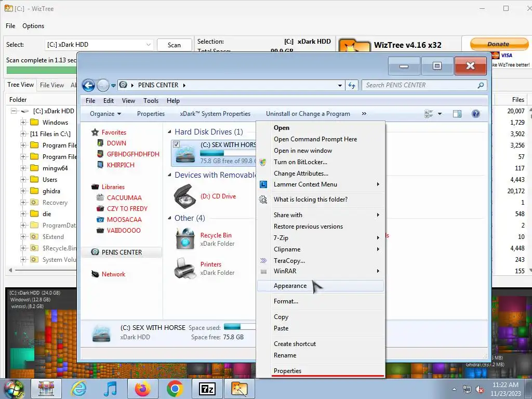Collapse the Other (4) group
The width and height of the screenshot is (532, 399).
pyautogui.click(x=169, y=218)
